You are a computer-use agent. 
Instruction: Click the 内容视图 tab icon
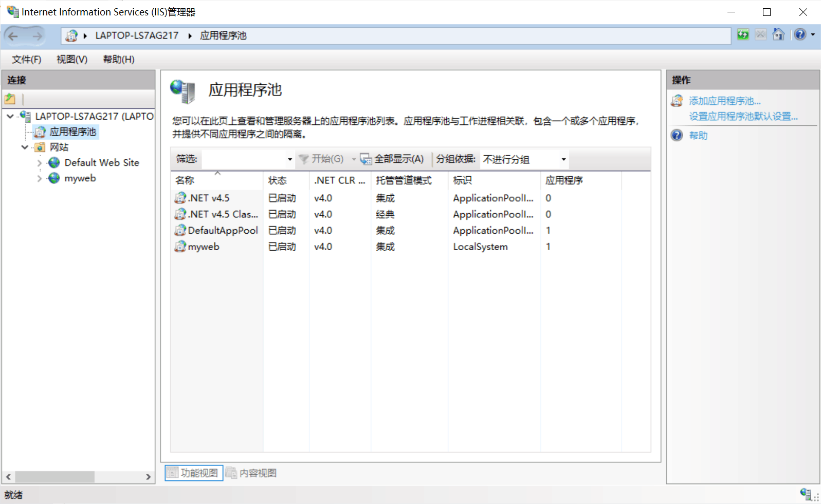point(232,473)
